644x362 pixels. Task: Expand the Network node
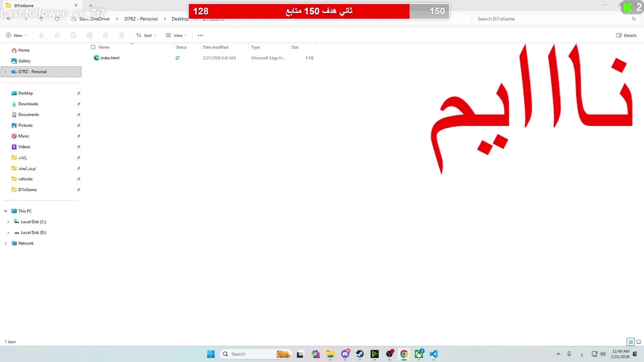(6, 243)
